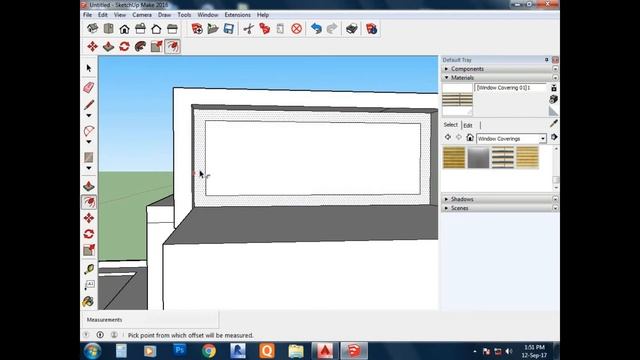Pick the Tape Measure tool in side toolbar
This screenshot has height=360, width=640.
coord(89,269)
